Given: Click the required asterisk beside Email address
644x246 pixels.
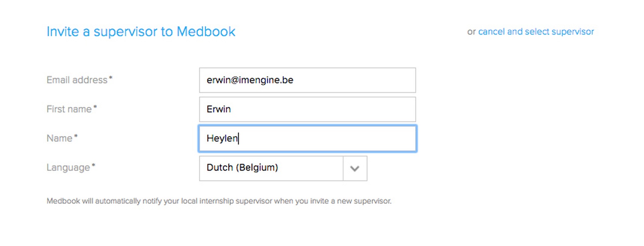Looking at the screenshot, I should click(x=111, y=77).
